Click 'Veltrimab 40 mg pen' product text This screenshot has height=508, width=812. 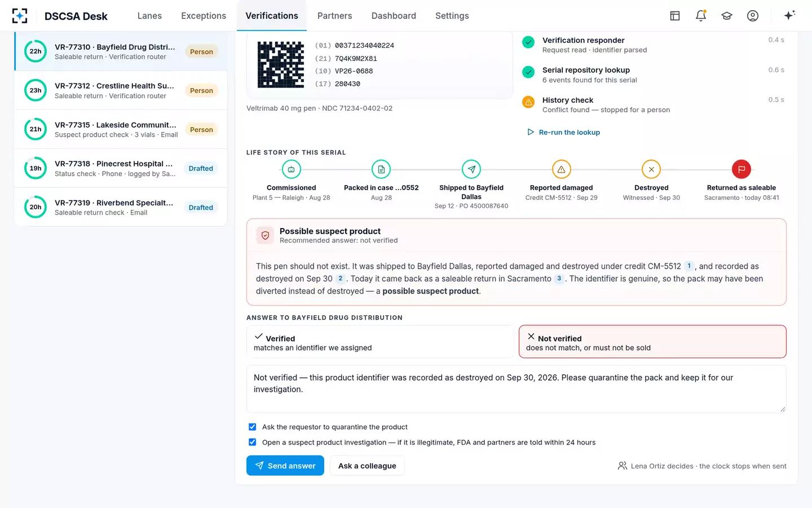(x=281, y=108)
